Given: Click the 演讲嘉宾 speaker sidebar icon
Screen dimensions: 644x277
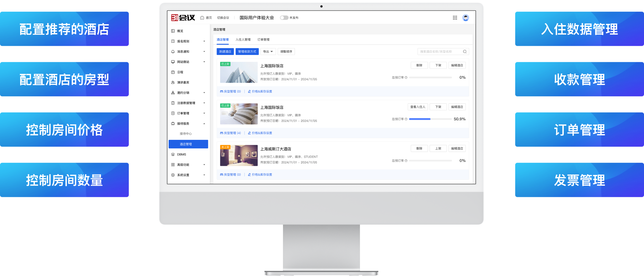Looking at the screenshot, I should coord(173,83).
